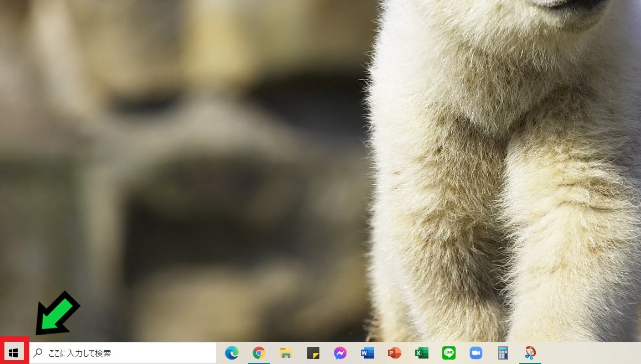Launch Zoom from taskbar

pyautogui.click(x=476, y=352)
